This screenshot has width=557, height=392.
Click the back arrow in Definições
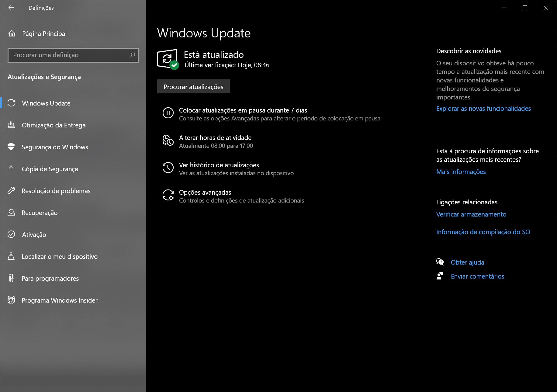click(11, 8)
